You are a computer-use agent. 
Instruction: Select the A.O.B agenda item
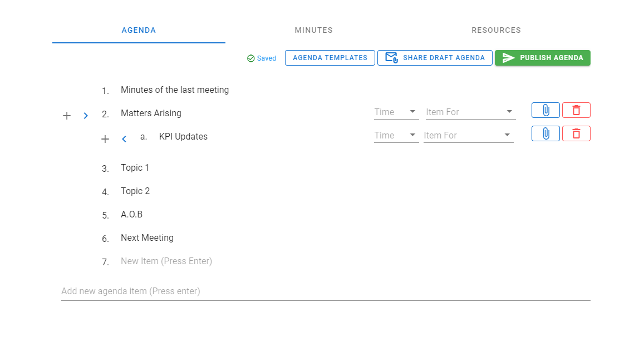click(131, 215)
